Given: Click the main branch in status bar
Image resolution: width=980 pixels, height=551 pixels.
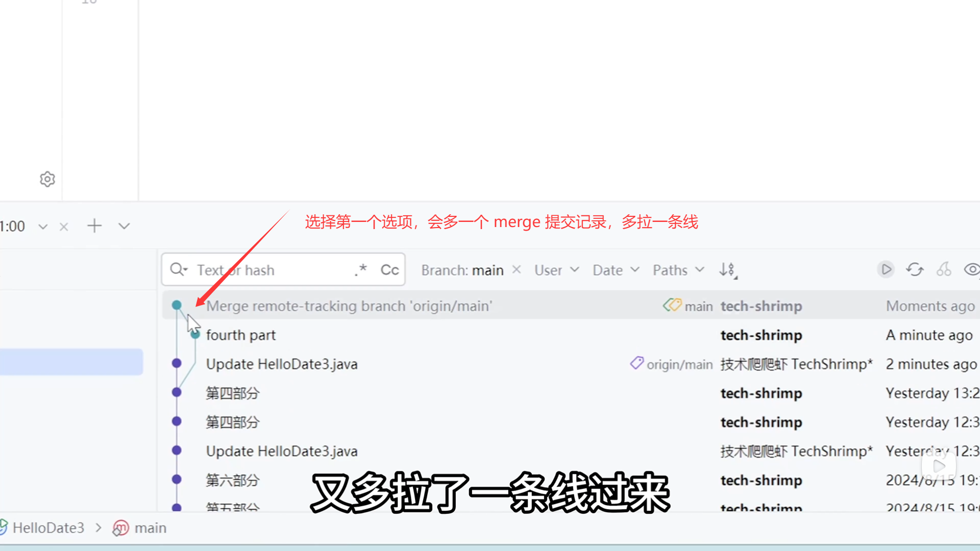Looking at the screenshot, I should click(x=150, y=528).
